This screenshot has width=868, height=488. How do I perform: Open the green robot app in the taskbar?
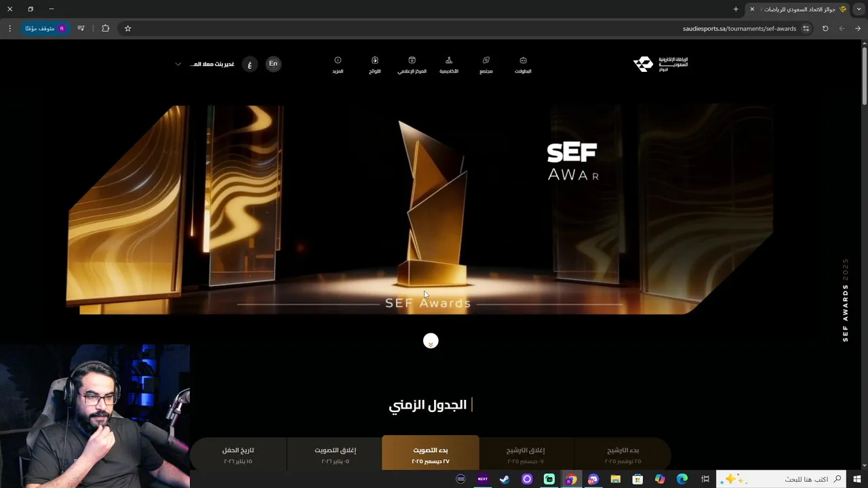pos(549,479)
